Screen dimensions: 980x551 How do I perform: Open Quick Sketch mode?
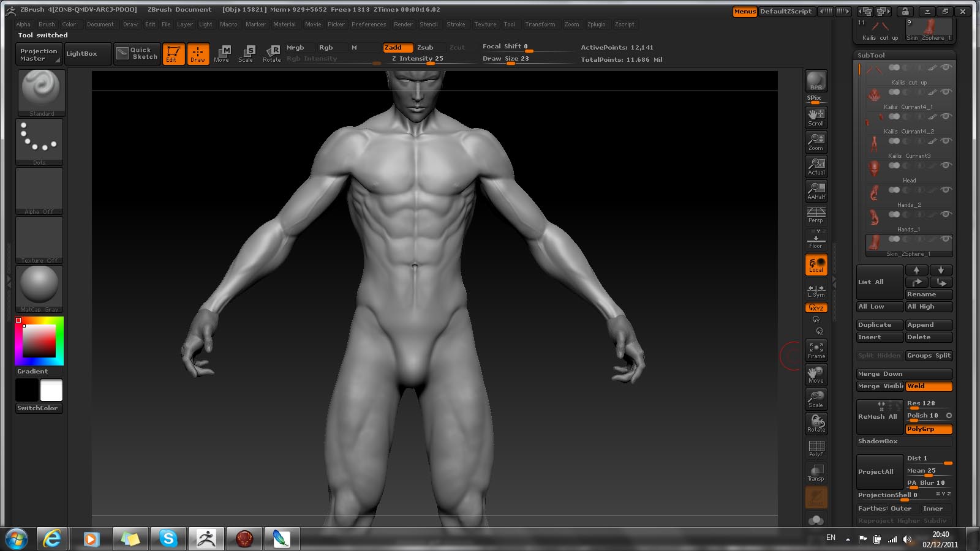136,54
